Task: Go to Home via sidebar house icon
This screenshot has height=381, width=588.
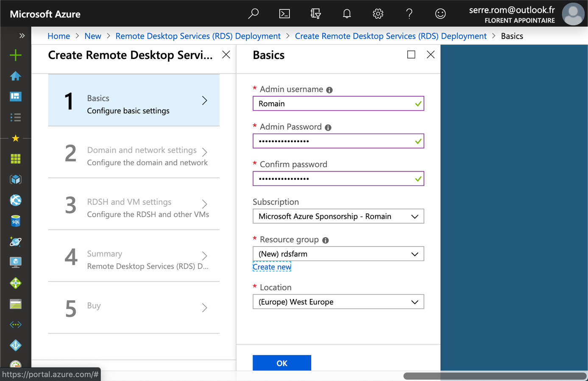Action: pos(16,76)
